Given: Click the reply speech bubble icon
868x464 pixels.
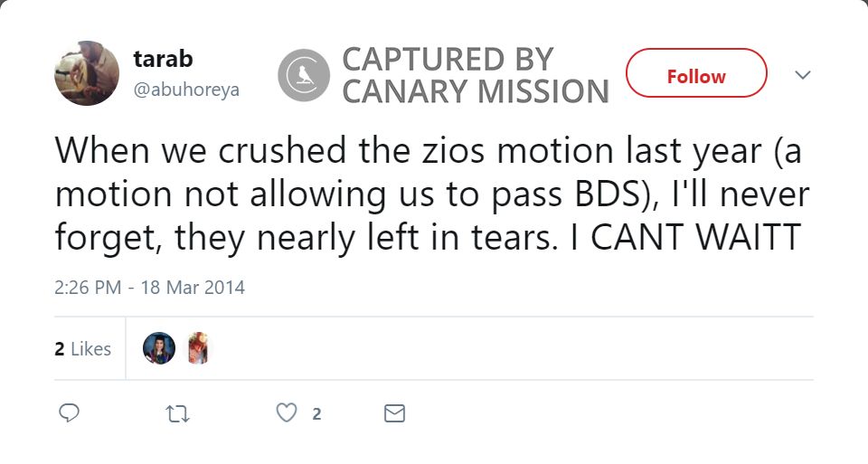Looking at the screenshot, I should coord(69,413).
